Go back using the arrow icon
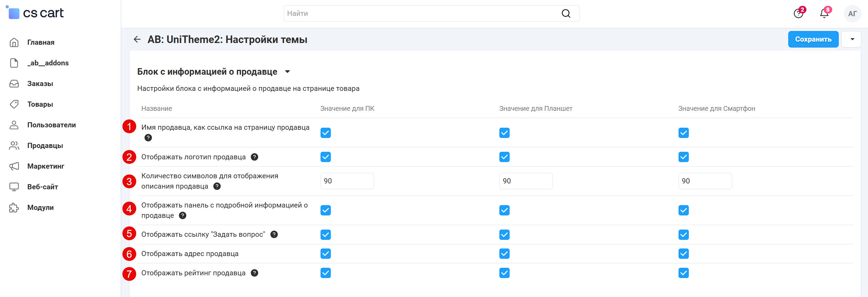The image size is (868, 297). [x=137, y=39]
